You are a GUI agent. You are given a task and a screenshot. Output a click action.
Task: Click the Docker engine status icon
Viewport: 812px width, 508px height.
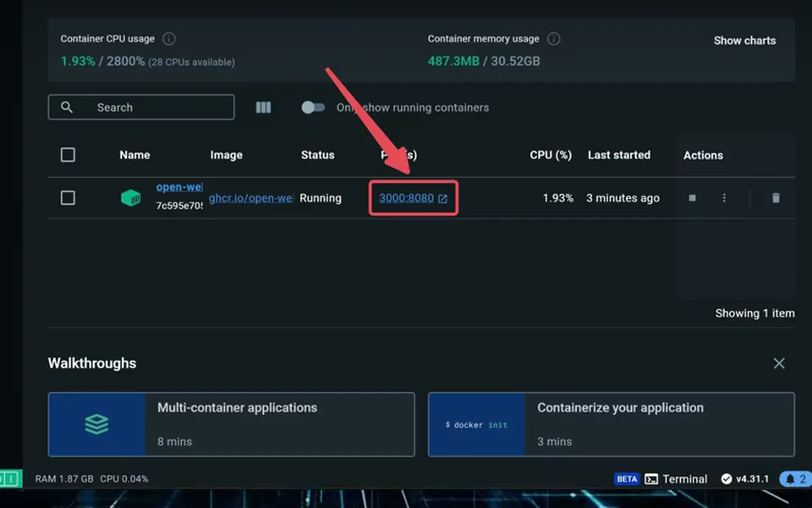(10, 478)
